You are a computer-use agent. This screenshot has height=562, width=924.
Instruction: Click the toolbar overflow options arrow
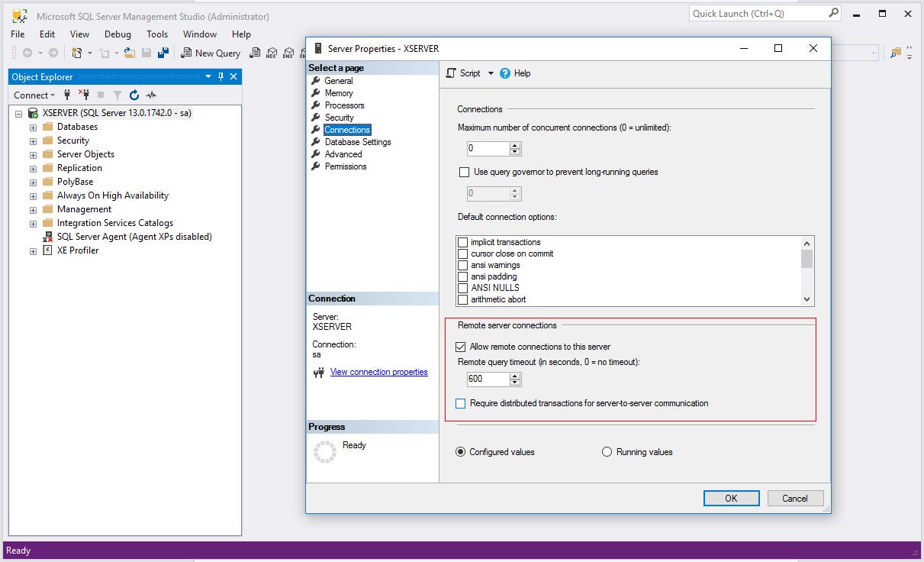910,53
